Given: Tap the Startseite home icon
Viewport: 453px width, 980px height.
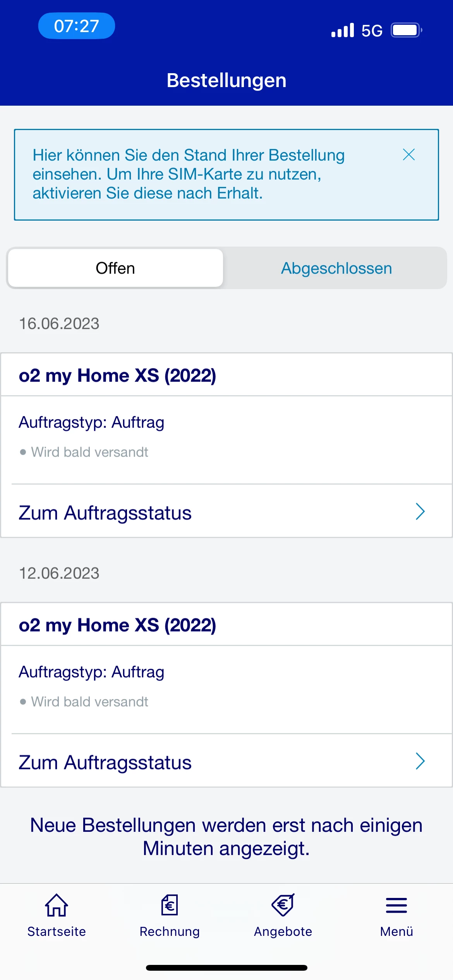Looking at the screenshot, I should (57, 905).
